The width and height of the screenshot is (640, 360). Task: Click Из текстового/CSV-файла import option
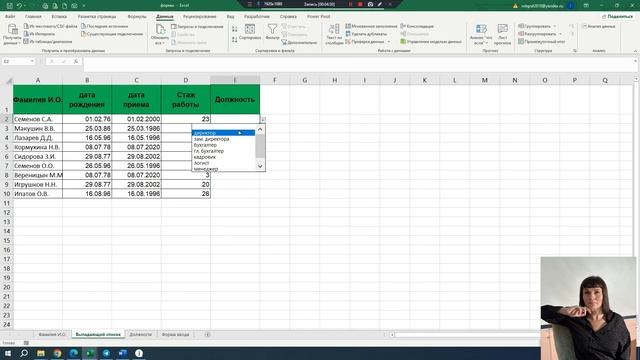pyautogui.click(x=50, y=26)
